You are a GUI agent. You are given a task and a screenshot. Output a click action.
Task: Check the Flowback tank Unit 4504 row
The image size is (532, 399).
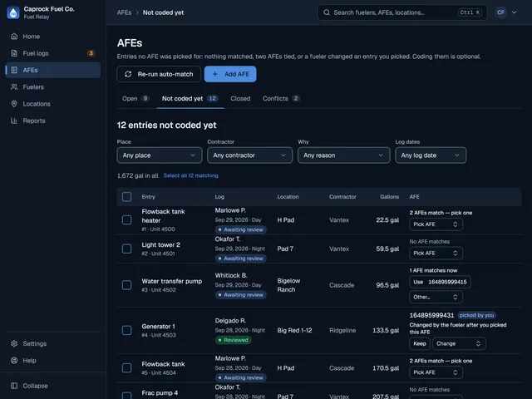[x=127, y=368]
